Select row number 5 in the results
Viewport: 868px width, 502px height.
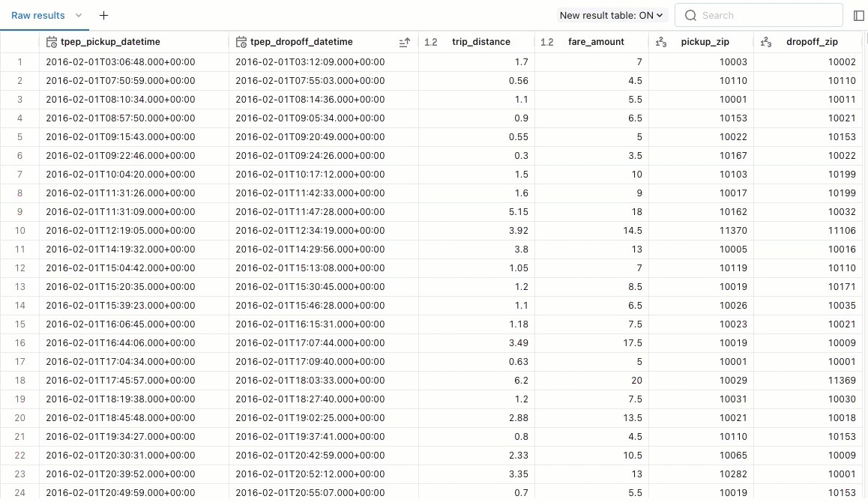click(x=19, y=137)
